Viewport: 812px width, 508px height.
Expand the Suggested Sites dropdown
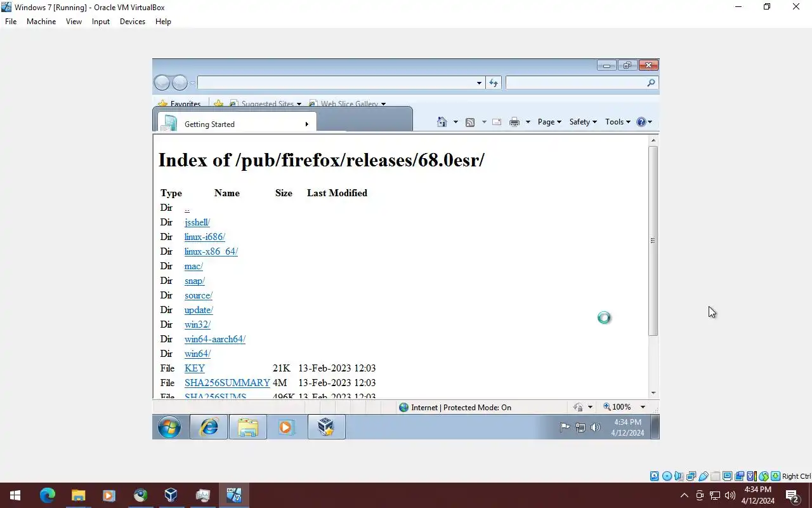tap(299, 104)
